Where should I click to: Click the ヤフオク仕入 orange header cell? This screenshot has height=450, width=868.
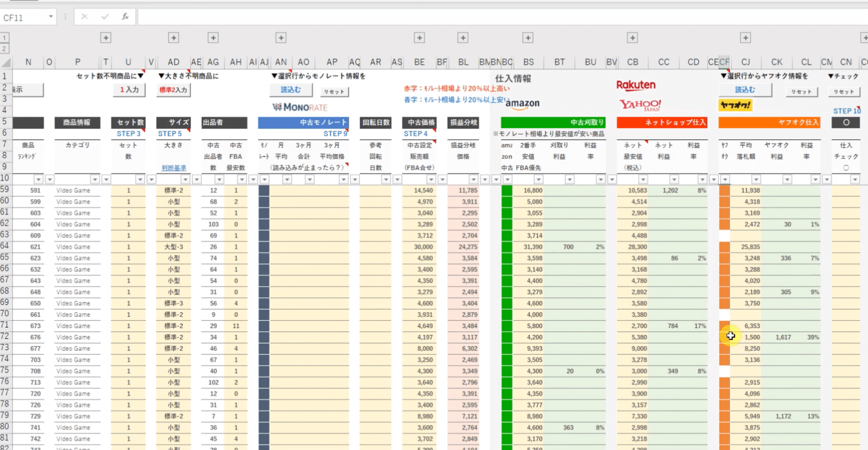coord(769,122)
